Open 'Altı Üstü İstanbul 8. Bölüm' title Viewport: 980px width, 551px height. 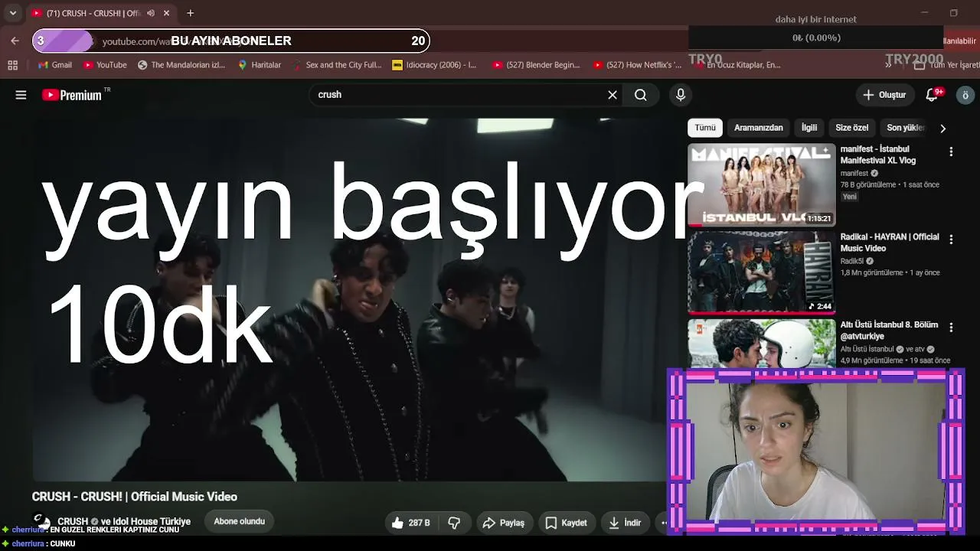click(889, 331)
